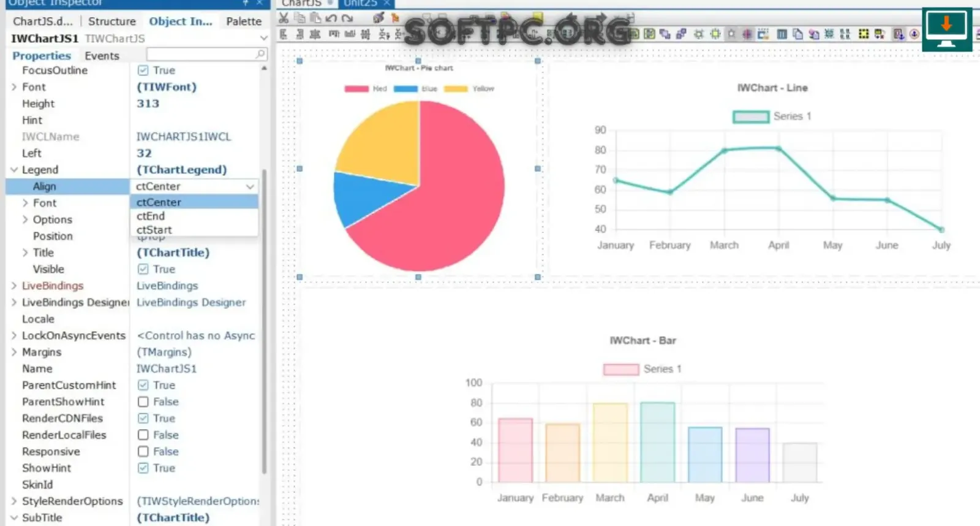
Task: Toggle the ShowHint checkbox
Action: tap(143, 468)
